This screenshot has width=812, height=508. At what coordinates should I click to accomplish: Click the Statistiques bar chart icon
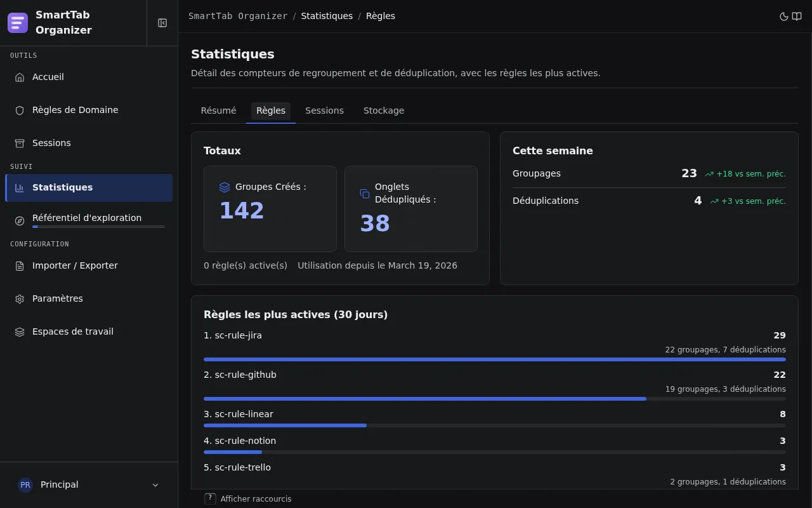20,188
